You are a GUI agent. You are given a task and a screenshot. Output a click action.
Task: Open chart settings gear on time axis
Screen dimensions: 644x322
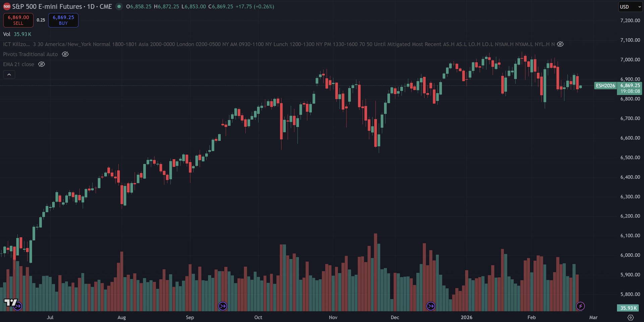[x=631, y=317]
